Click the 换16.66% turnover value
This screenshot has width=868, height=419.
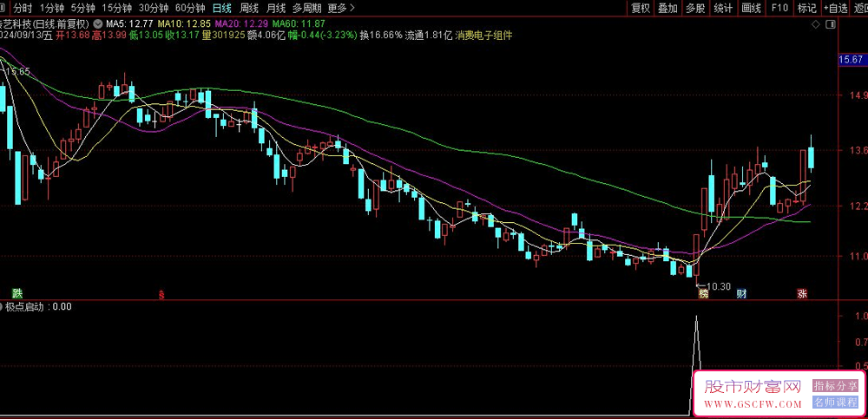tap(381, 35)
